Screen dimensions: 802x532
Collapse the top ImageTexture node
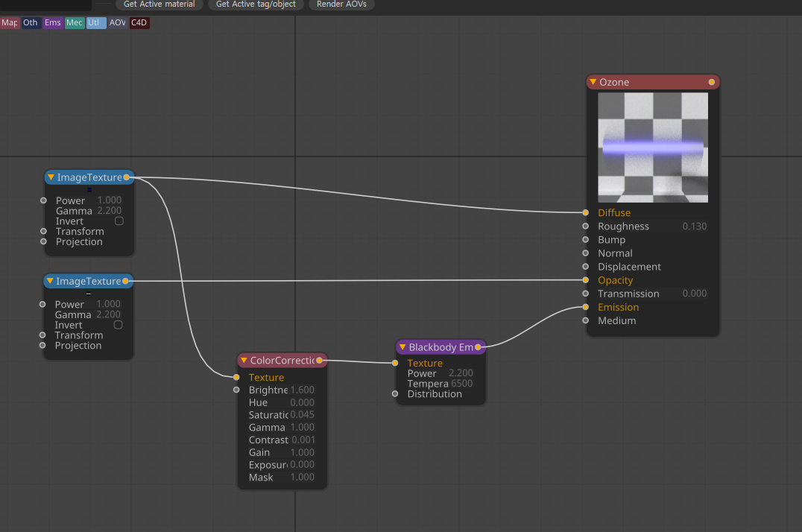point(51,177)
